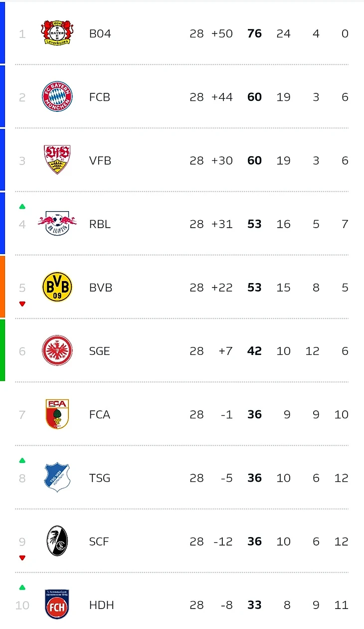Click the Borussia Dortmund BVB 09 logo
Screen dimensions: 364x629
point(57,288)
